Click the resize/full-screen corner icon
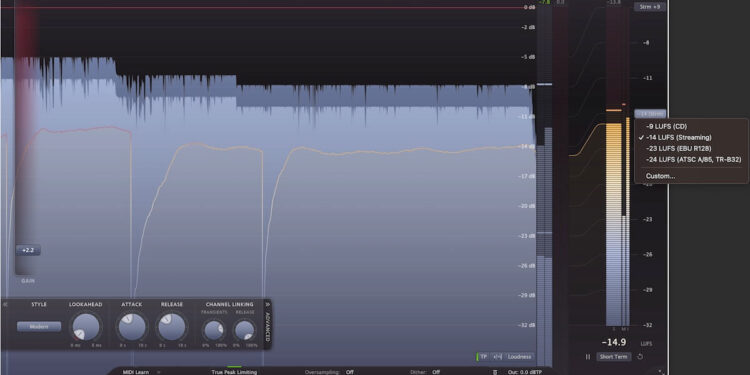This screenshot has width=750, height=375. coord(661,371)
